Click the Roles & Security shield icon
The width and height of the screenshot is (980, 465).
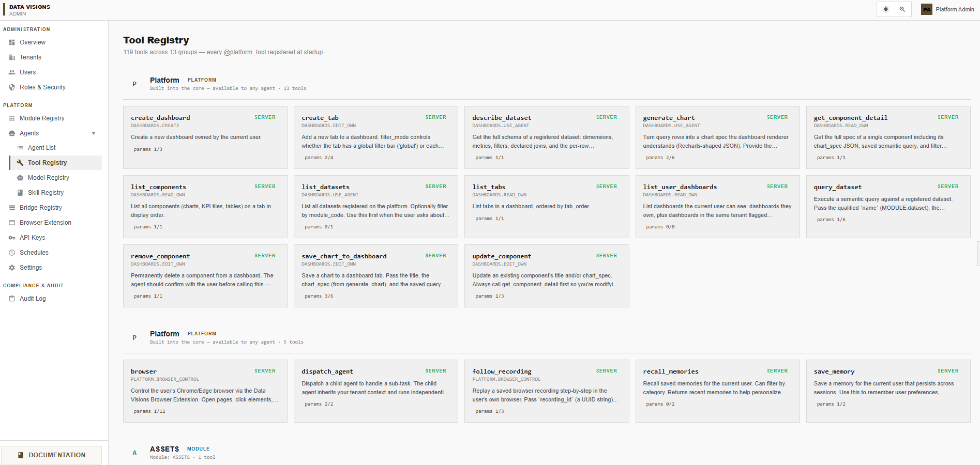point(12,87)
